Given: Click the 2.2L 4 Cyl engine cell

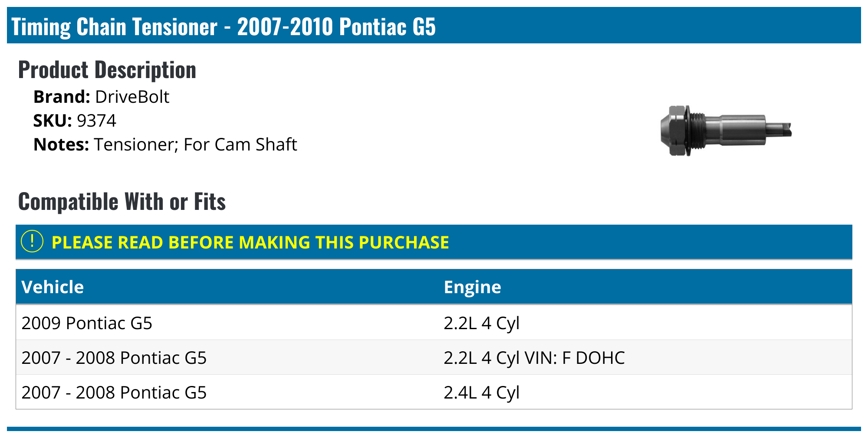Looking at the screenshot, I should click(x=481, y=323).
